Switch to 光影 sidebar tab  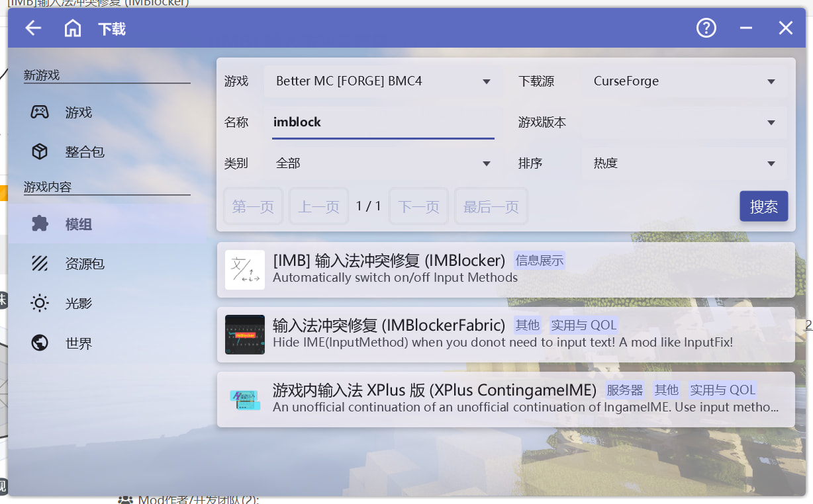tap(107, 304)
